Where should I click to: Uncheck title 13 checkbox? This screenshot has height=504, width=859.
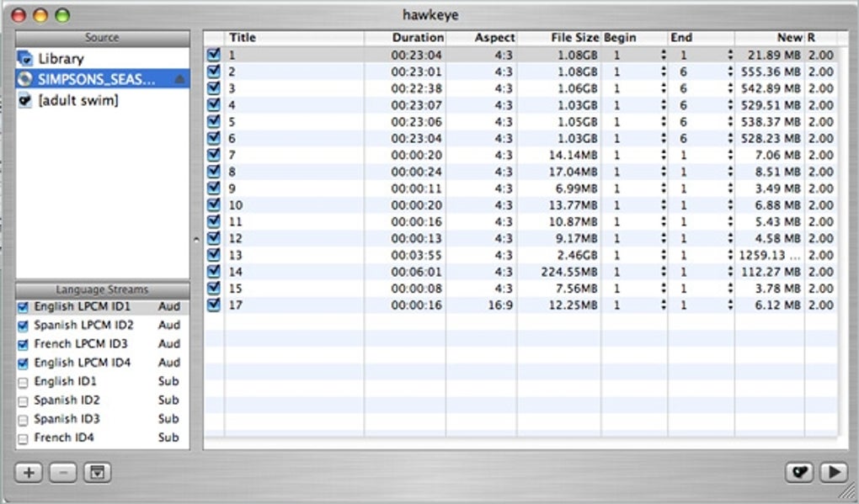click(214, 255)
